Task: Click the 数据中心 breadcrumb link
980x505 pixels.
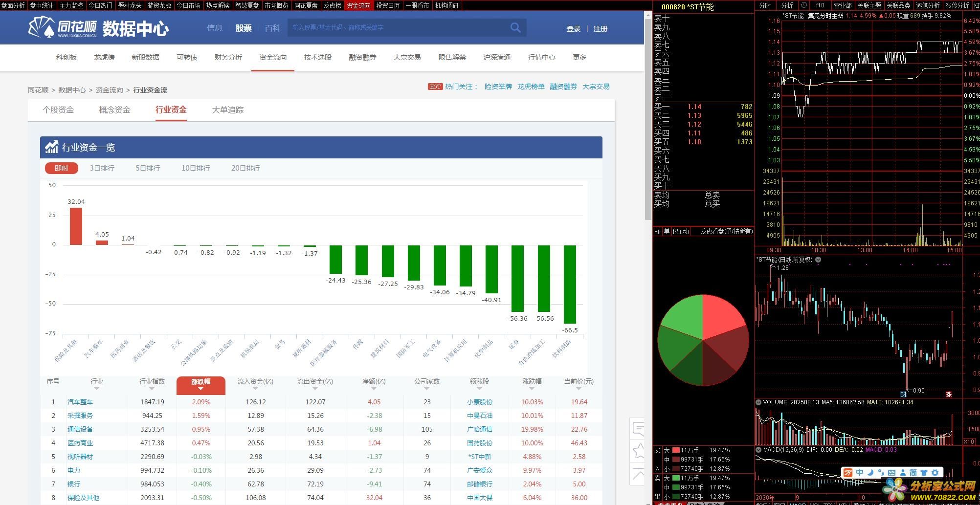Action: pos(72,90)
